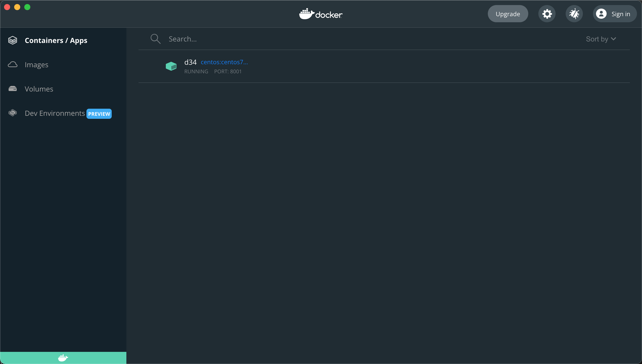Click the search magnifier icon
The height and width of the screenshot is (364, 642).
point(156,39)
